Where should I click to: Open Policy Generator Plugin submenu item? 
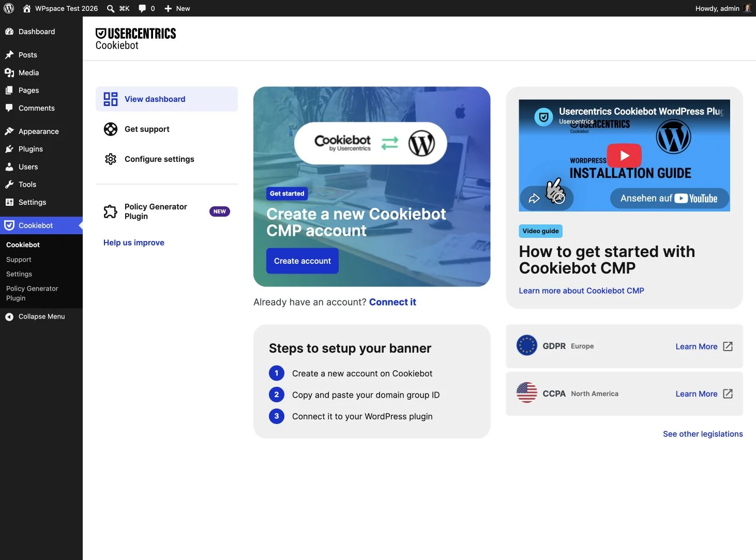(x=32, y=293)
